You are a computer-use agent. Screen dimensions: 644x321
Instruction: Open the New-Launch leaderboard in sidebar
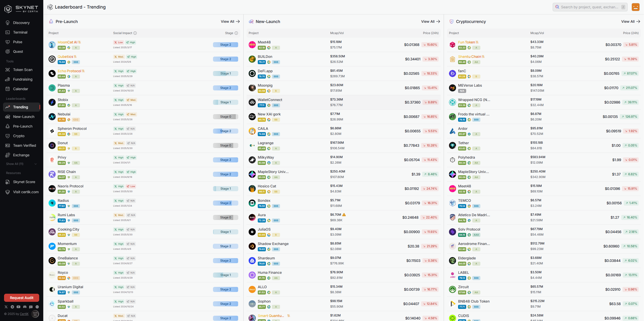click(x=22, y=117)
